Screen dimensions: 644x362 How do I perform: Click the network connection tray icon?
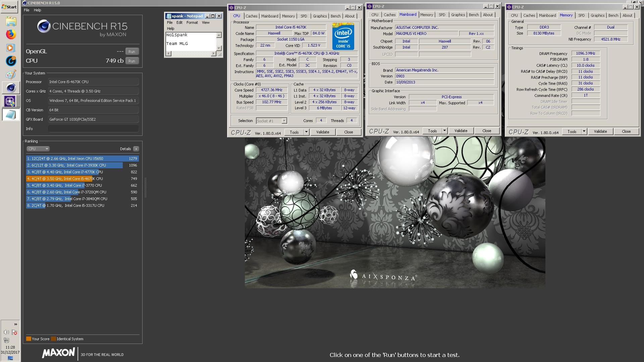point(6,340)
